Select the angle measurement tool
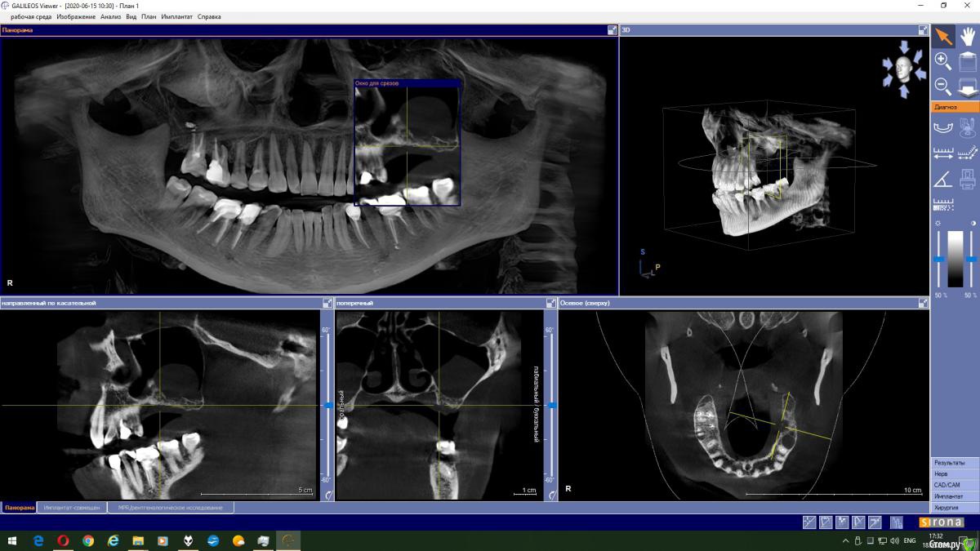The image size is (980, 551). pyautogui.click(x=942, y=178)
